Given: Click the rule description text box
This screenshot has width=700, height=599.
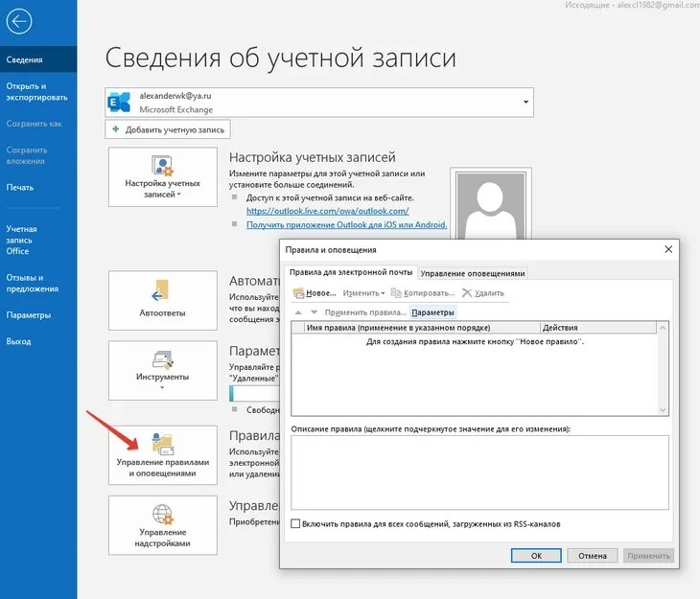Looking at the screenshot, I should click(x=479, y=472).
